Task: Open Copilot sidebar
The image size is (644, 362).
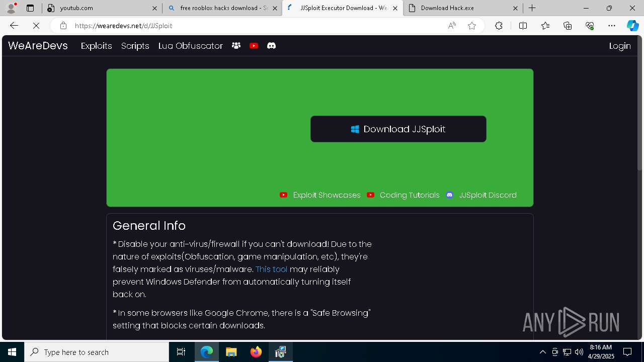Action: (x=633, y=26)
